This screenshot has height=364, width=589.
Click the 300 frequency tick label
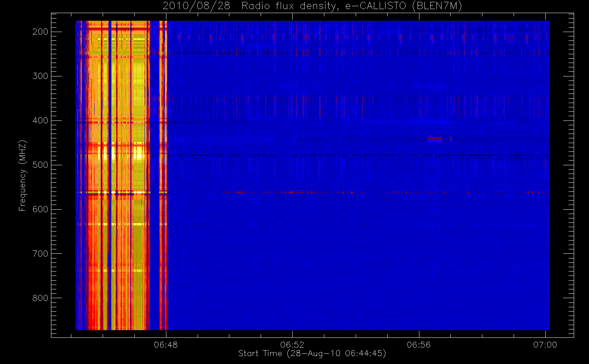[40, 76]
